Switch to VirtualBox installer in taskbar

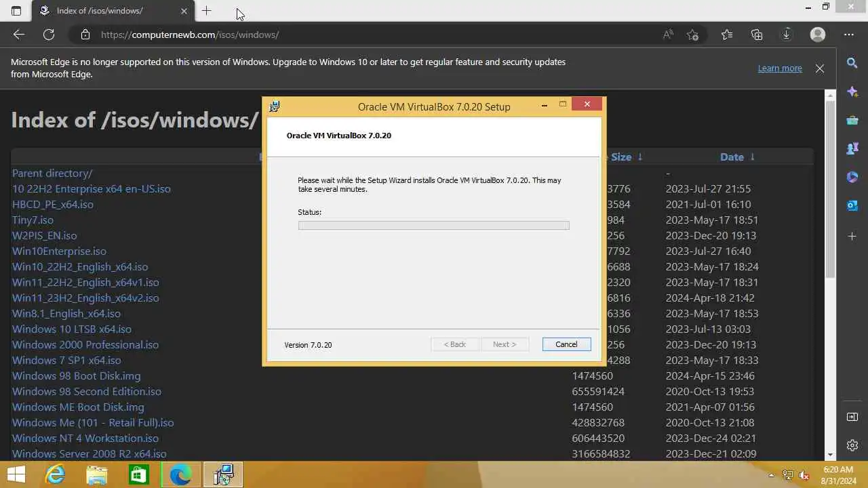[222, 474]
